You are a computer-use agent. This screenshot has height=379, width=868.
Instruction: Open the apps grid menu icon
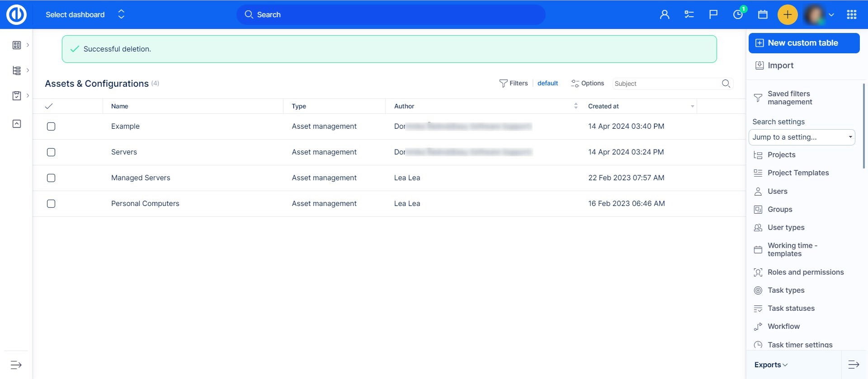point(851,14)
